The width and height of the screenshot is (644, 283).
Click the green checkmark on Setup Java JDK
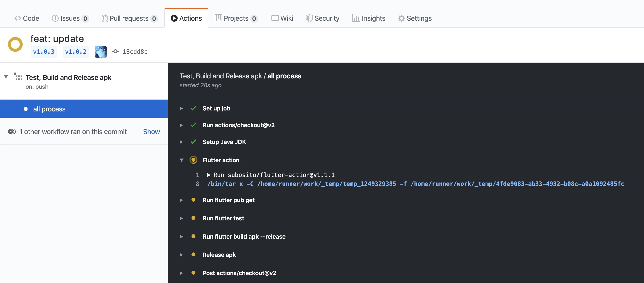(193, 141)
